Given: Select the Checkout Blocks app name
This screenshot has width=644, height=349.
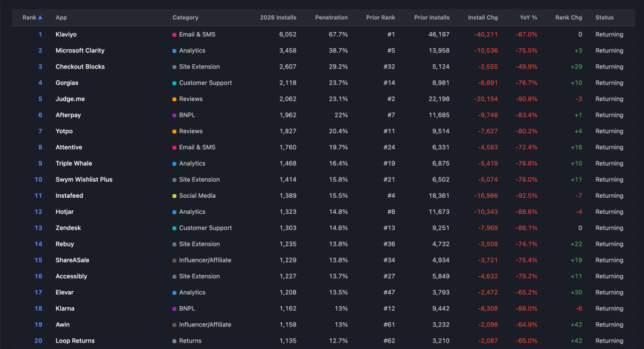Looking at the screenshot, I should [80, 67].
